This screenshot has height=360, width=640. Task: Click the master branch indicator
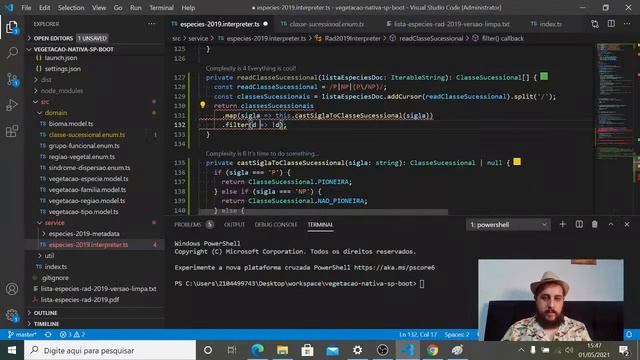point(22,334)
